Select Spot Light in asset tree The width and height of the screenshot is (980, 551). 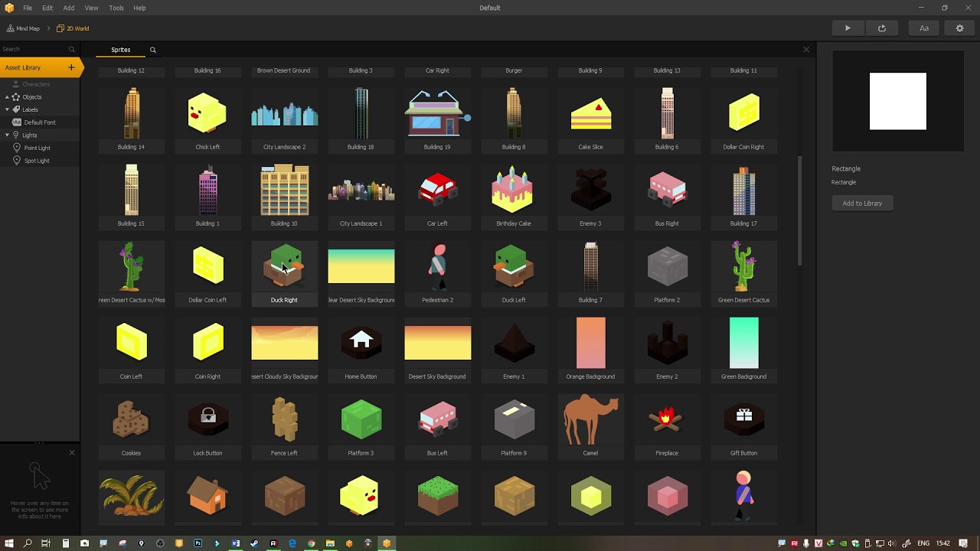36,161
